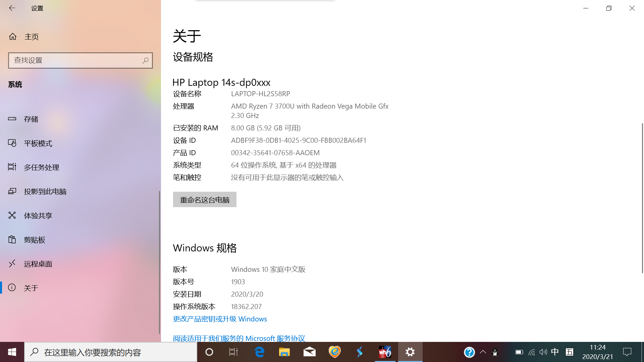Click the 五 input method indicator
The image size is (644, 362).
point(570,352)
